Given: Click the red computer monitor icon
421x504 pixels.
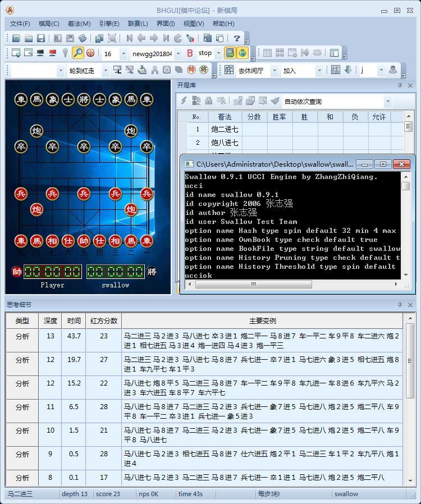Looking at the screenshot, I should [x=53, y=53].
